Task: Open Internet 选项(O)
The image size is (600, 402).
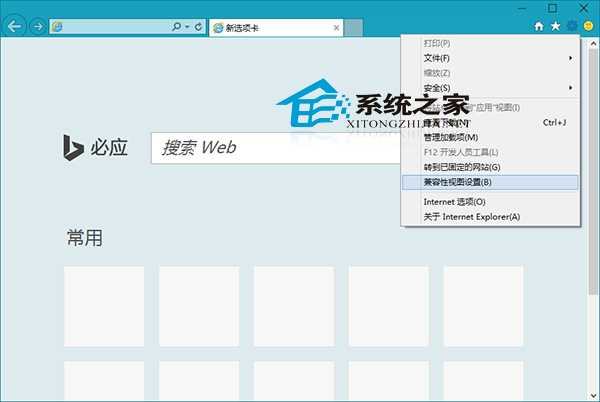Action: [x=490, y=202]
